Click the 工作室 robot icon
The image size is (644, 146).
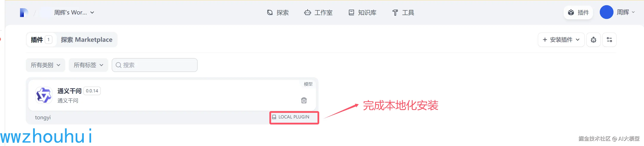[307, 12]
